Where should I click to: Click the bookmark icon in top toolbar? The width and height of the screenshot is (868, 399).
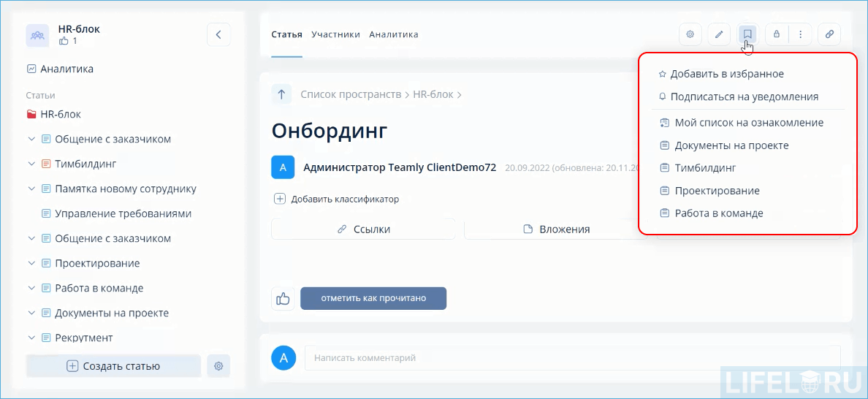point(747,34)
